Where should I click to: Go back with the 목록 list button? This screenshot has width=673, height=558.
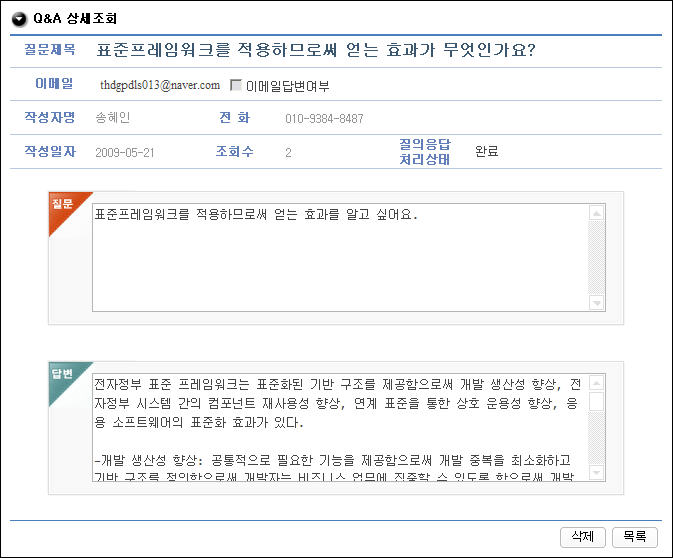point(634,536)
